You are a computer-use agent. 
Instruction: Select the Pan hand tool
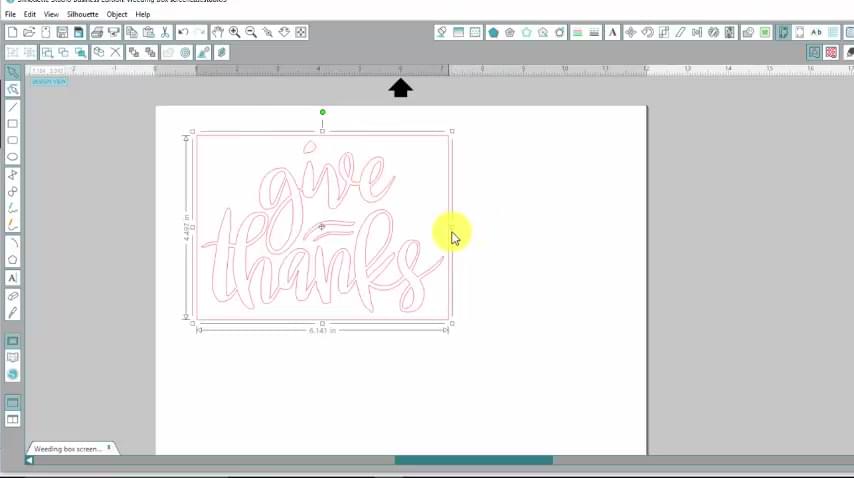click(218, 32)
